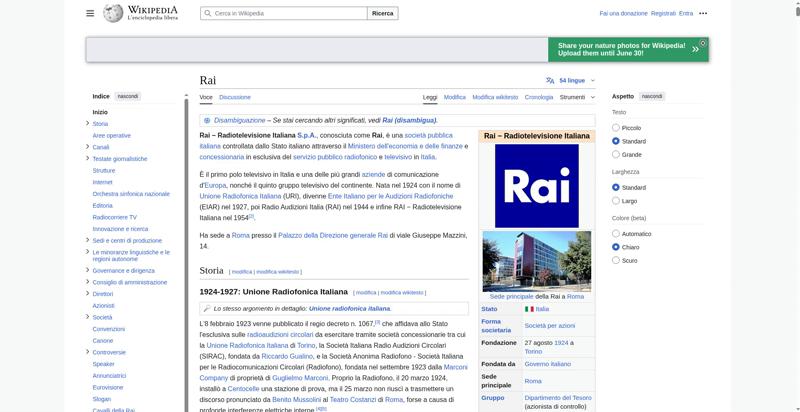Screen dimensions: 800x412
Task: Click Fai una donazione link
Action: [x=623, y=13]
